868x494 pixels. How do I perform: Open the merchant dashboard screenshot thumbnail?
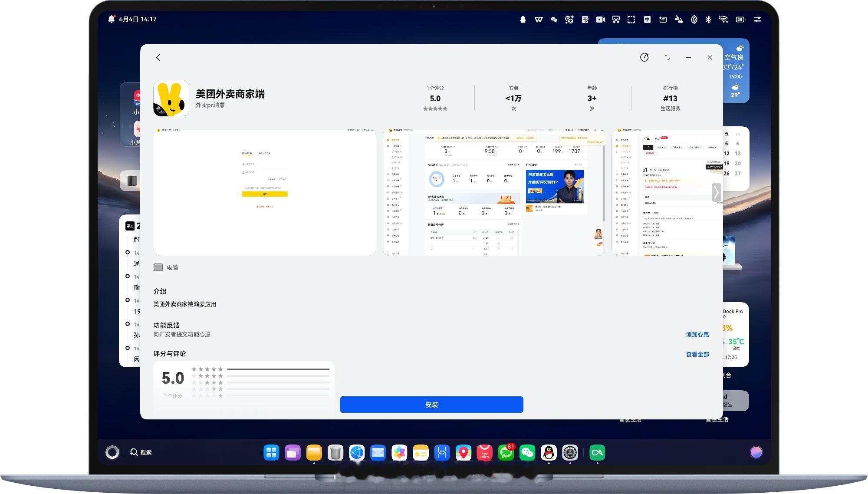click(x=494, y=192)
